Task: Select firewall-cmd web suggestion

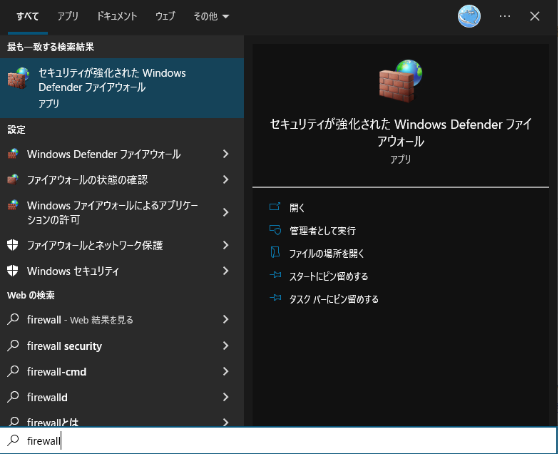Action: tap(122, 371)
